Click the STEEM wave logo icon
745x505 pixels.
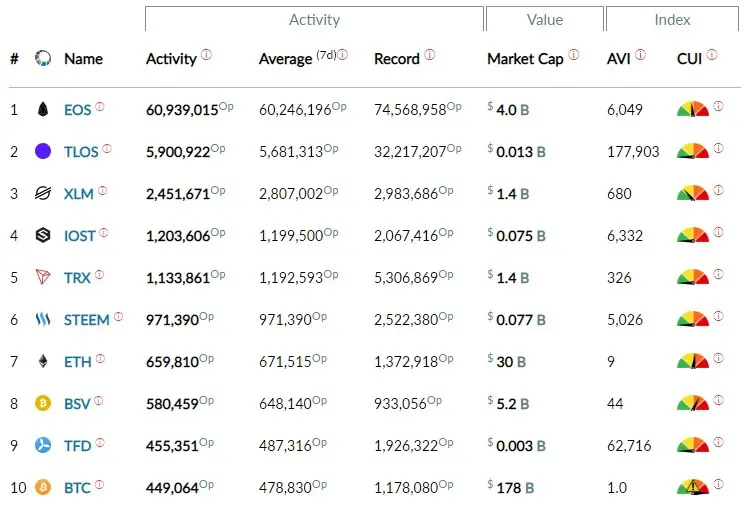coord(43,319)
